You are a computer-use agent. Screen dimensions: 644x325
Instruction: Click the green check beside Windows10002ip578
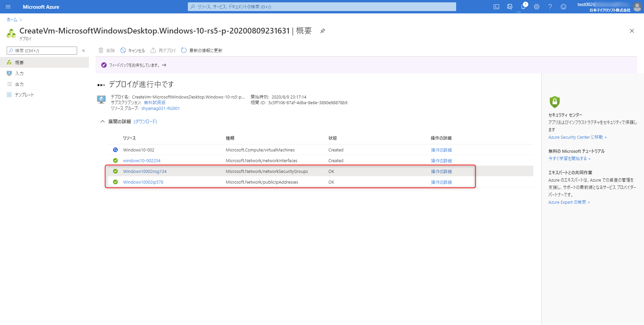coord(115,182)
